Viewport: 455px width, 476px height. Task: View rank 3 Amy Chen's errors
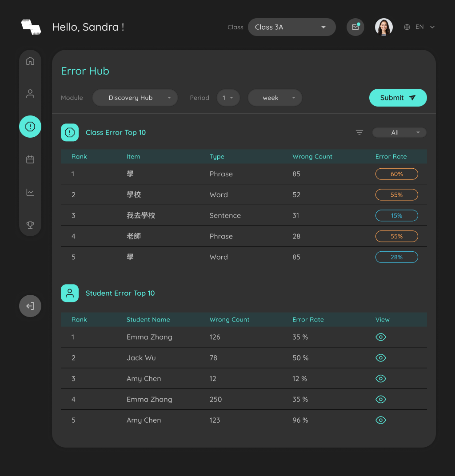(381, 379)
